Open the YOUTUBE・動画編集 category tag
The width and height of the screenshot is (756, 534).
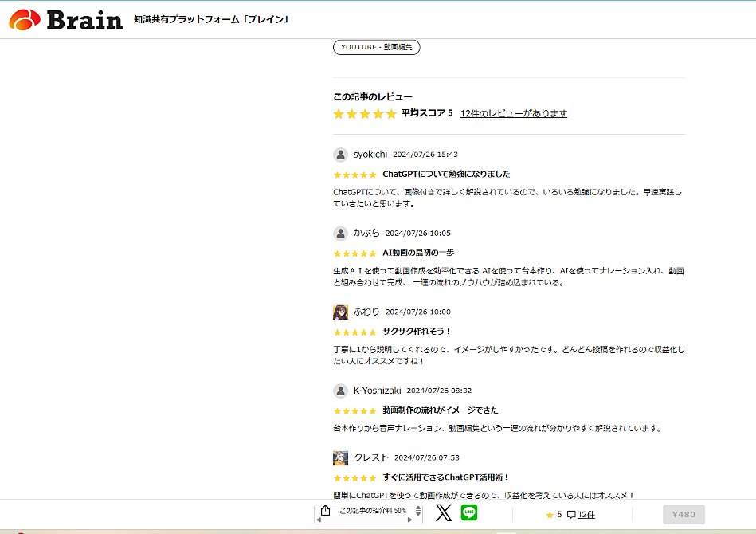[376, 47]
